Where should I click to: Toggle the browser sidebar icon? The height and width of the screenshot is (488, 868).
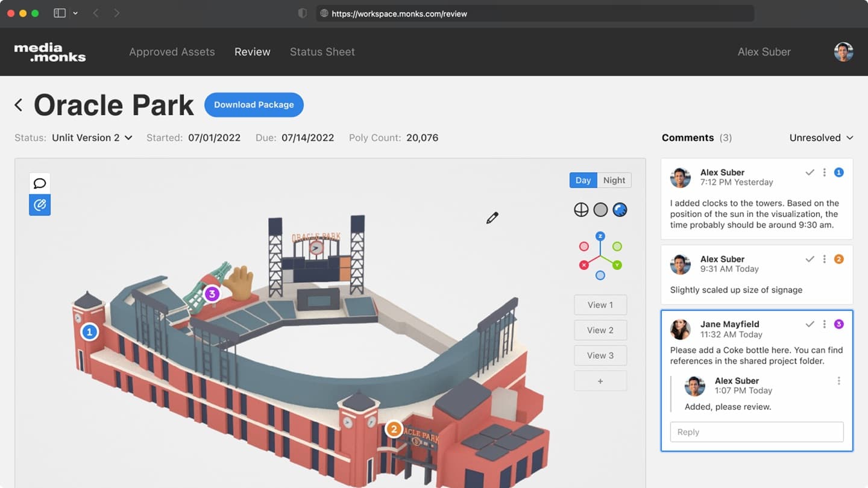60,13
